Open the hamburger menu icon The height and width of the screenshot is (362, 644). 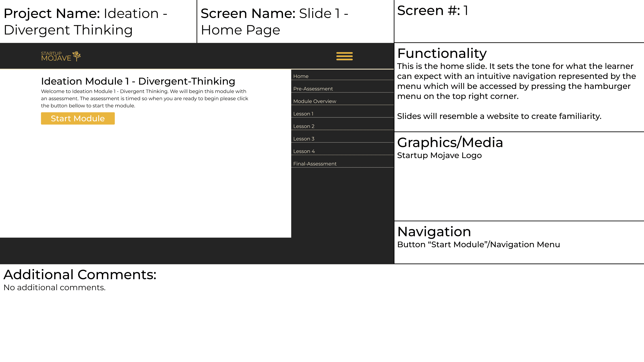(344, 56)
